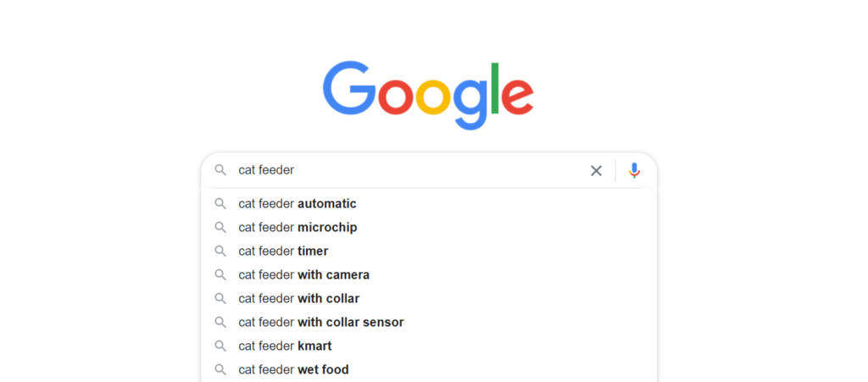The image size is (868, 382).
Task: Click magnifier icon beside 'cat feeder with camera'
Action: (220, 274)
